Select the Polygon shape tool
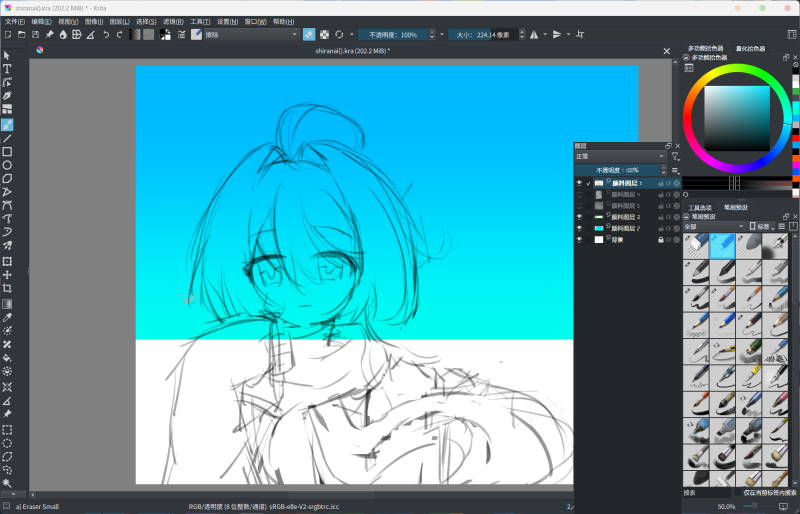This screenshot has width=800, height=514. 7,179
